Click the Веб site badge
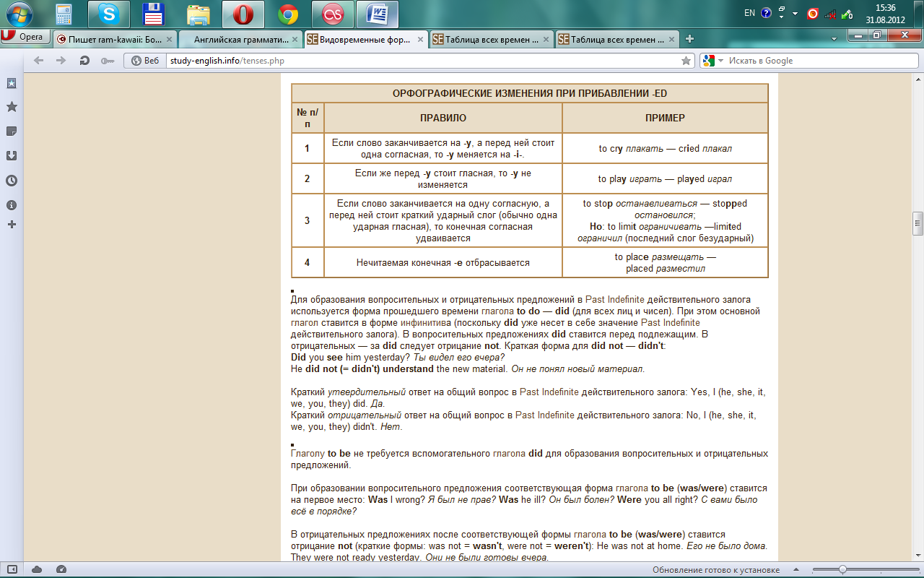 pos(144,61)
